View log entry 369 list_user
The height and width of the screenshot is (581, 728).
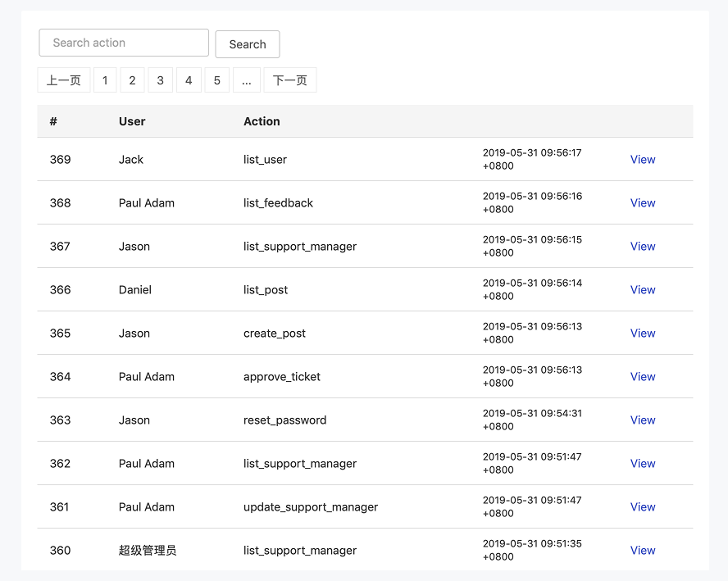click(x=643, y=159)
